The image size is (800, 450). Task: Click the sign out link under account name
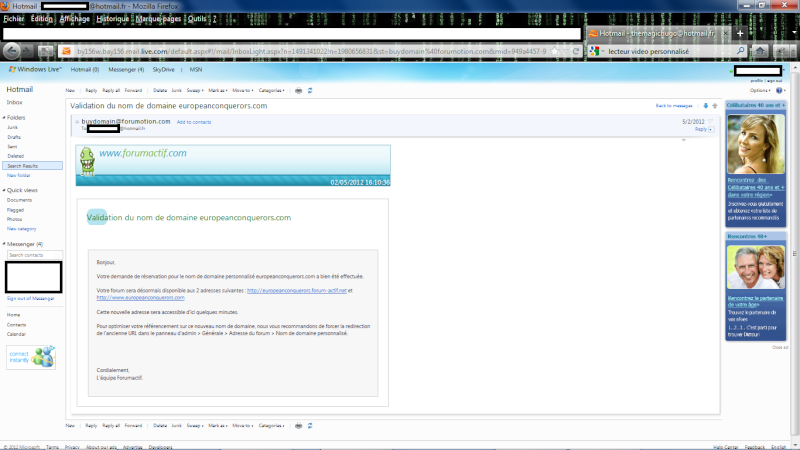774,81
